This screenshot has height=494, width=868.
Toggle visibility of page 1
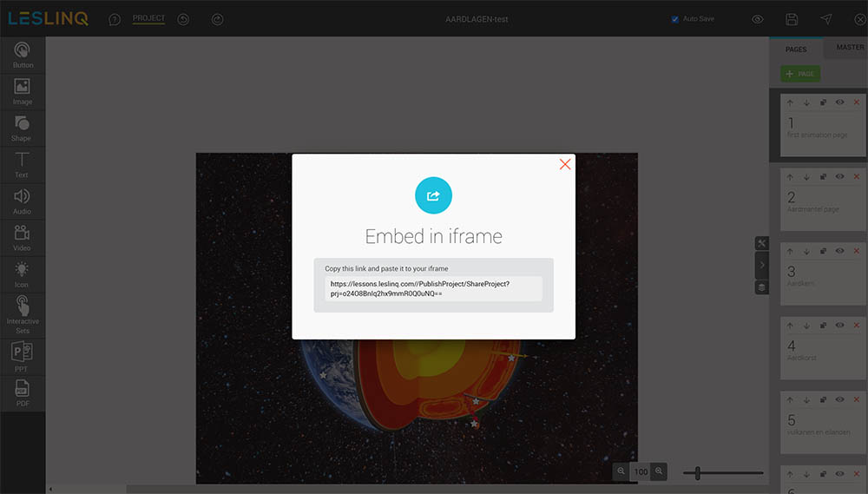(x=839, y=102)
